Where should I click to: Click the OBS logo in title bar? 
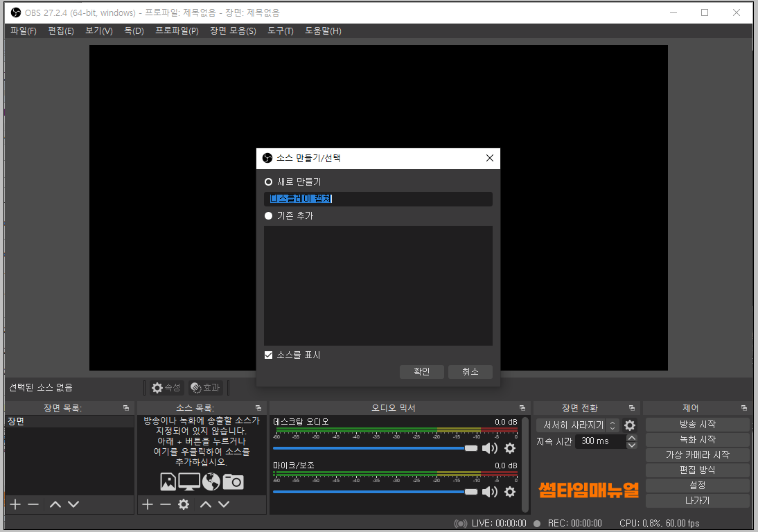(16, 12)
